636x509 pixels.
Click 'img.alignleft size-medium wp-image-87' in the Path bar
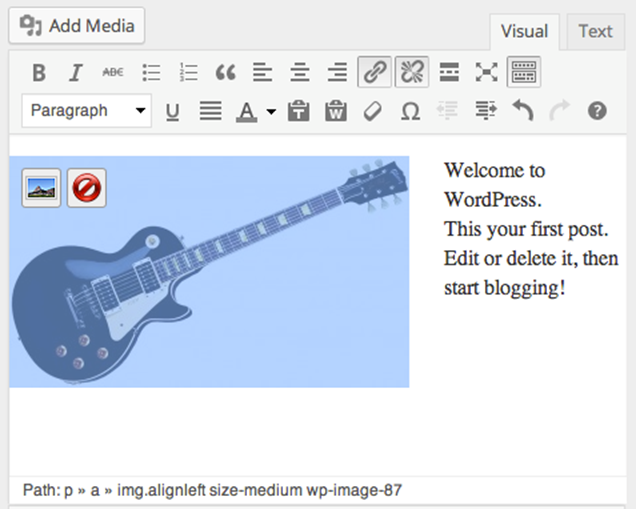click(260, 491)
